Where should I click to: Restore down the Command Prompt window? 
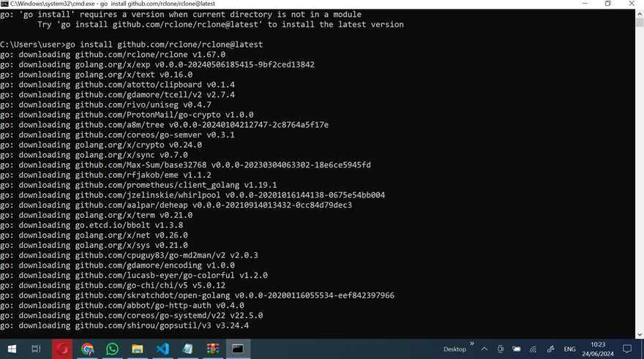click(607, 4)
